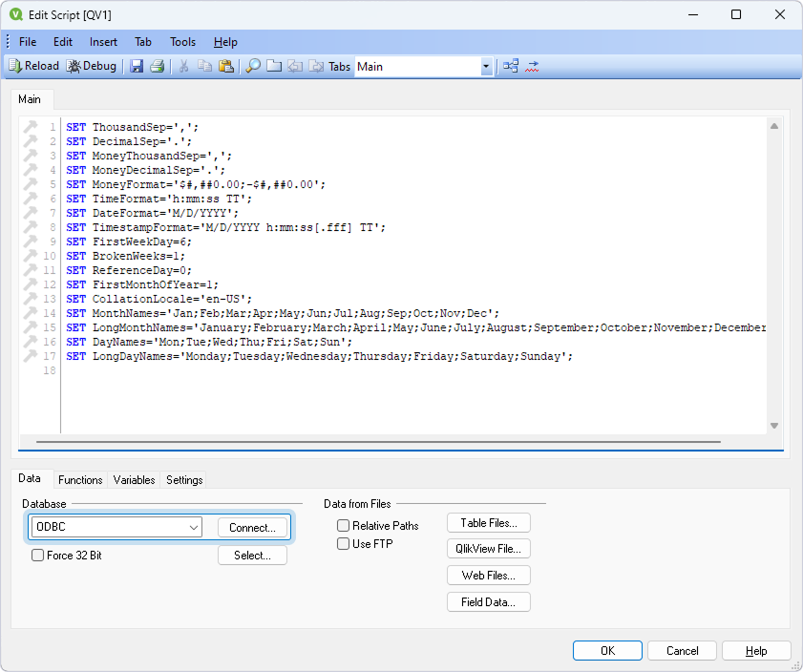Click the Paste clipboard icon
The width and height of the screenshot is (803, 672).
click(226, 66)
